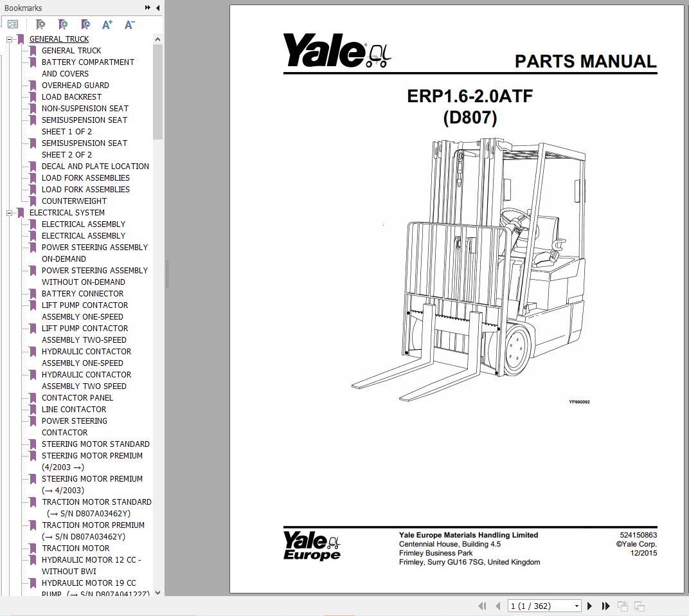The height and width of the screenshot is (616, 689).
Task: Open POWER STEERING ASSEMBLY ON-DEMAND bookmark
Action: pos(94,253)
